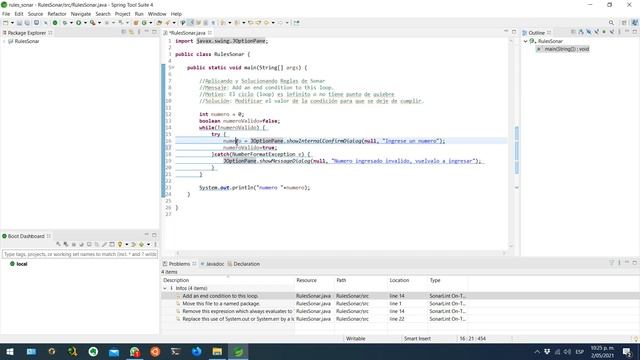Expand RulesSonar project in Package Explorer
Screen dimensions: 640x360
(x=4, y=41)
